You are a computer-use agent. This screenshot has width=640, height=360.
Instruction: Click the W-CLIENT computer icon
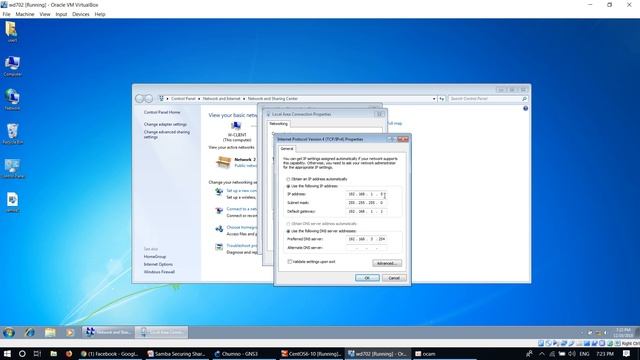point(236,126)
